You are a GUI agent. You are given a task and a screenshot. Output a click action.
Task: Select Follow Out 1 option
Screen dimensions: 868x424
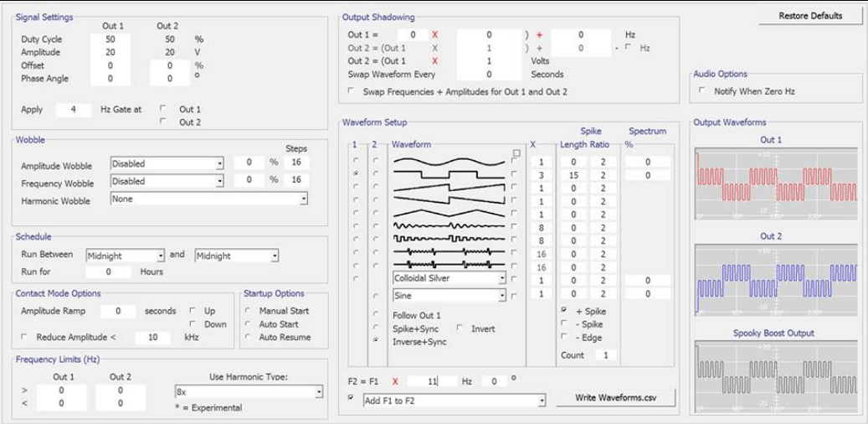tap(377, 315)
